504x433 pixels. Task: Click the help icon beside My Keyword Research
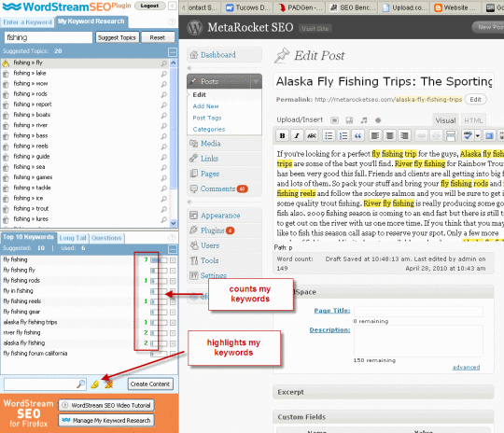[172, 22]
